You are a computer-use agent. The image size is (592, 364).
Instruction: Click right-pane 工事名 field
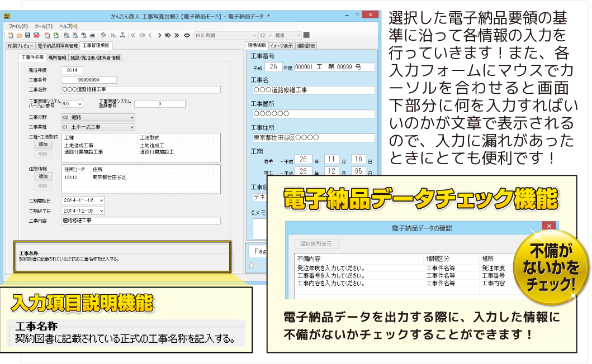coord(314,90)
